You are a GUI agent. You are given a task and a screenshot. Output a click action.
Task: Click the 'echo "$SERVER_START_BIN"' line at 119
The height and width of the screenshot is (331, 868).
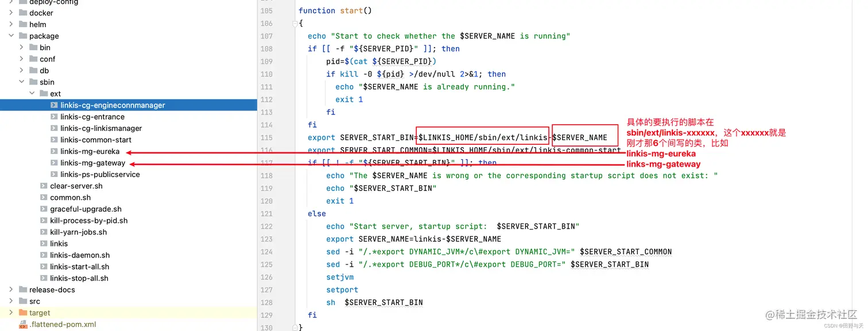click(381, 188)
